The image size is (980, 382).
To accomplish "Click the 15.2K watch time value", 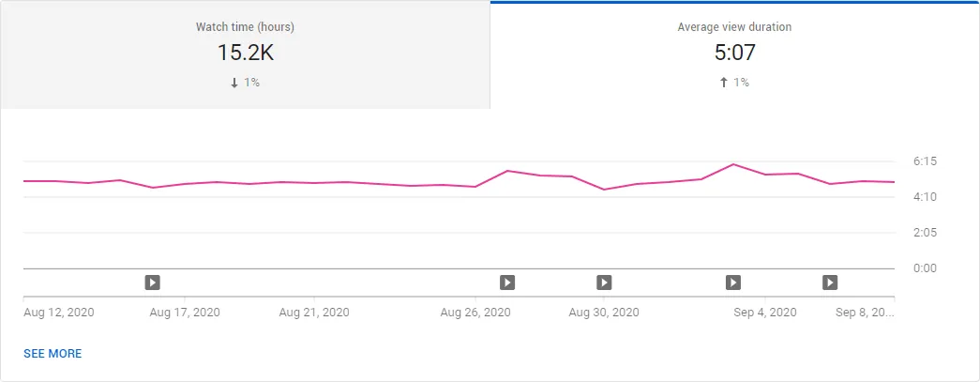I will tap(245, 53).
